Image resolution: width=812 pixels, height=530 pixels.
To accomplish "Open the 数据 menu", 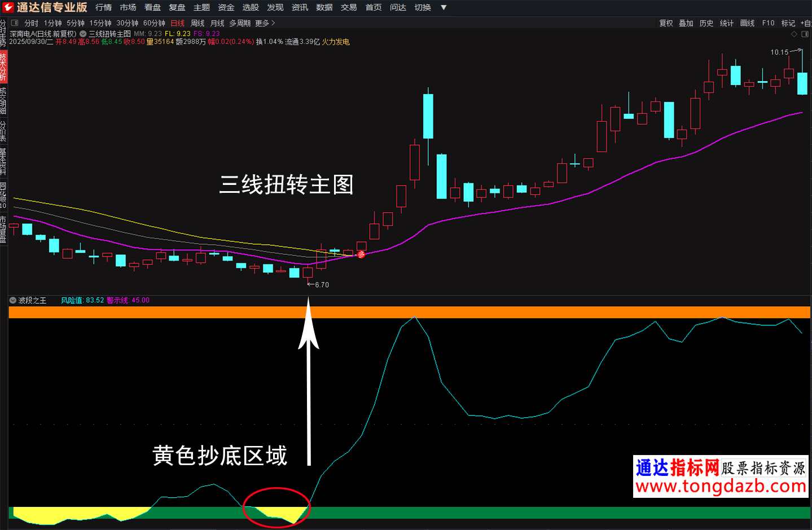I will (324, 7).
